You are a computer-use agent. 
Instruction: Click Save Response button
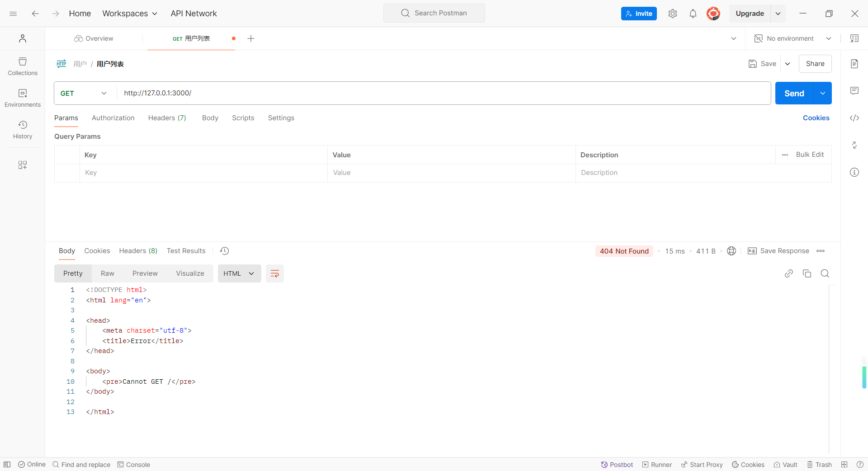tap(778, 251)
